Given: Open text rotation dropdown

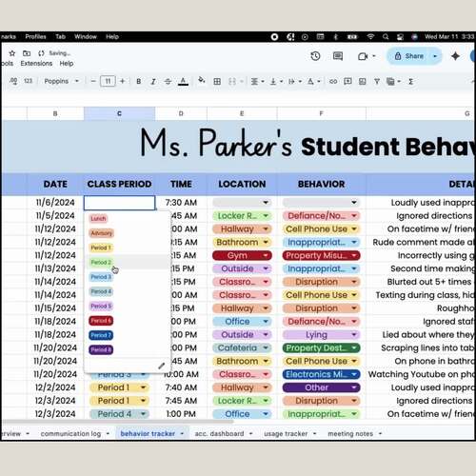Looking at the screenshot, I should 314,82.
